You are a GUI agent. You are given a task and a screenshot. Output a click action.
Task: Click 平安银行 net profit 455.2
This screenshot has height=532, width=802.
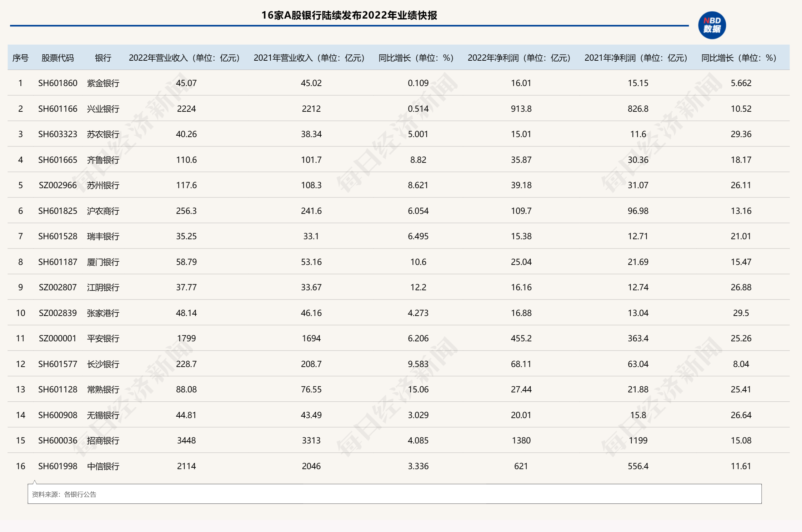(x=521, y=338)
